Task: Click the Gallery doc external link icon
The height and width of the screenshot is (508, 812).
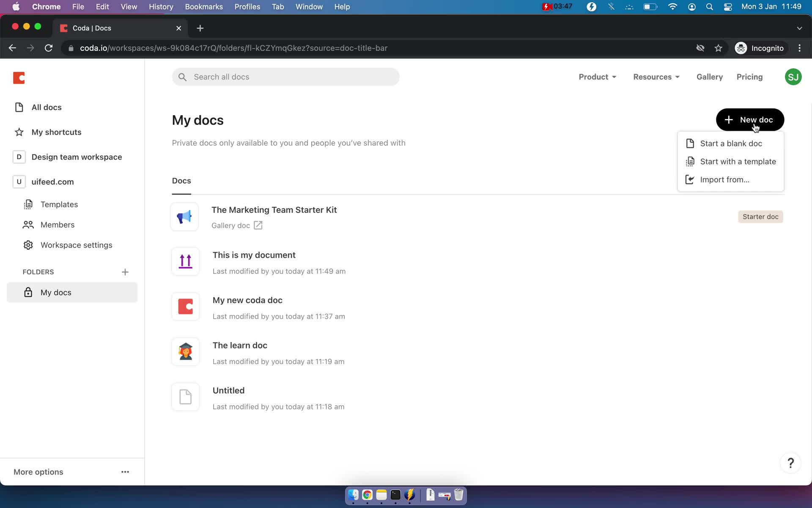Action: coord(258,225)
